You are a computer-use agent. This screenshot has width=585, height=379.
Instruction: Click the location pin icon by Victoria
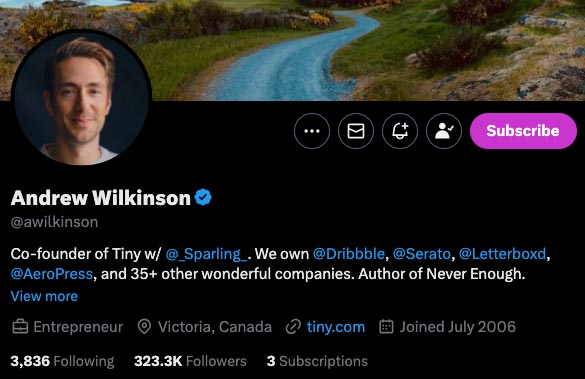[144, 327]
